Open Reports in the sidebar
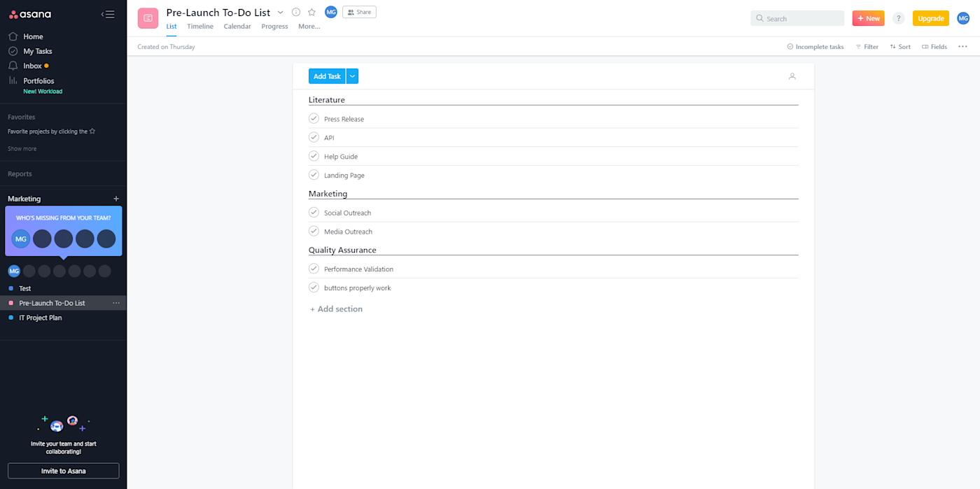The width and height of the screenshot is (980, 489). 20,173
